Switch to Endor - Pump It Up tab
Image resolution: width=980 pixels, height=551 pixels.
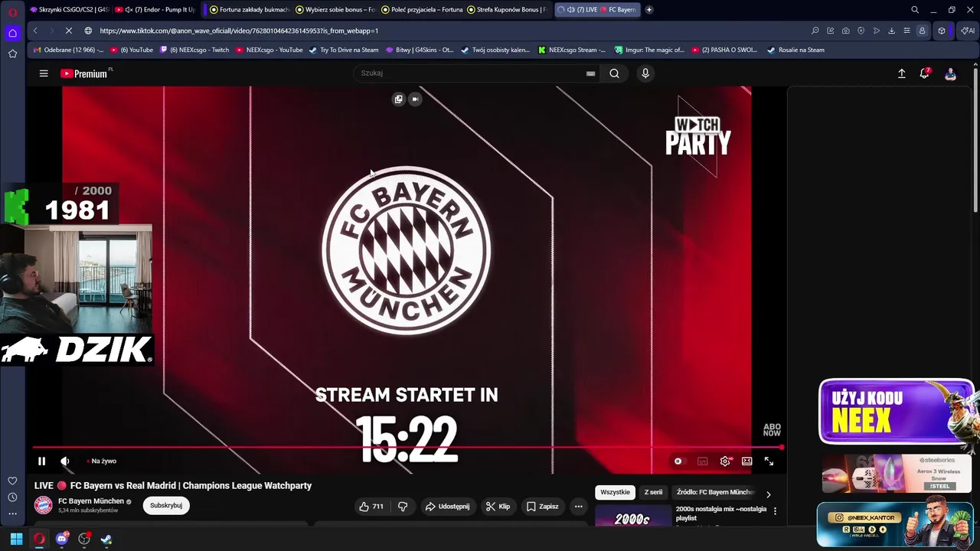pos(155,10)
